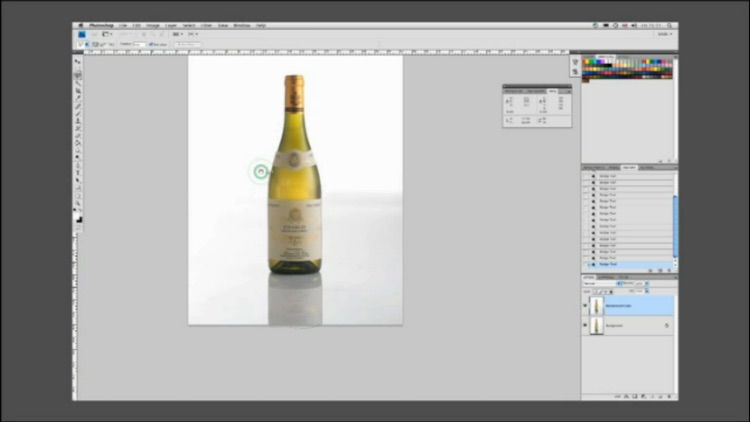
Task: Switch to the Histogram tab in Info panel
Action: [535, 91]
